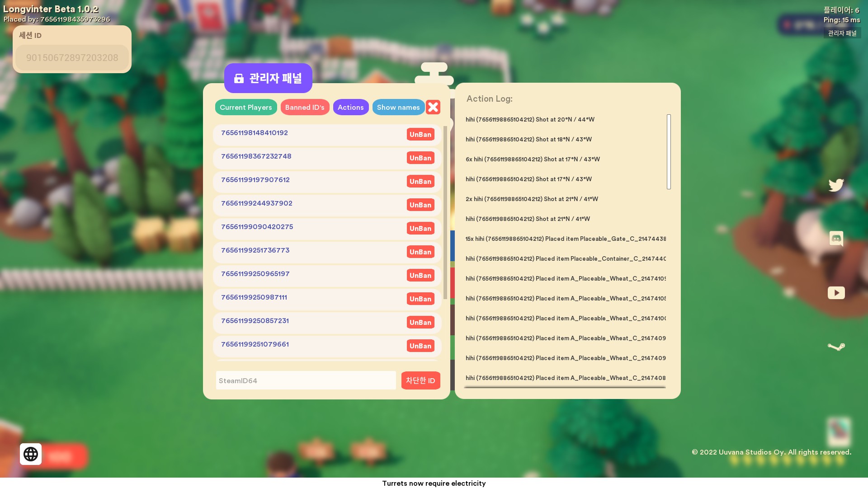Open the Twitter icon link
The image size is (868, 488).
pos(836,185)
